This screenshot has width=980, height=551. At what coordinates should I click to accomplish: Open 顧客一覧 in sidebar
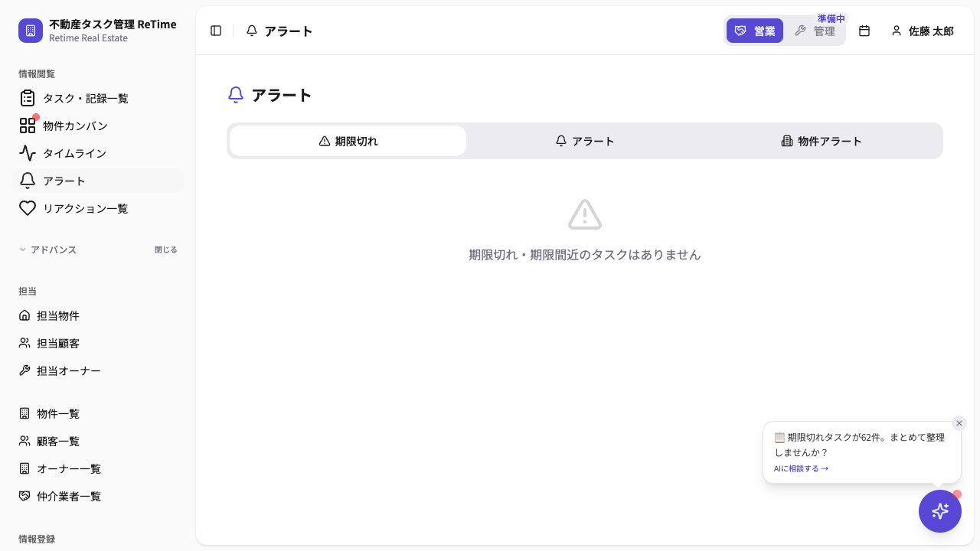coord(98,441)
